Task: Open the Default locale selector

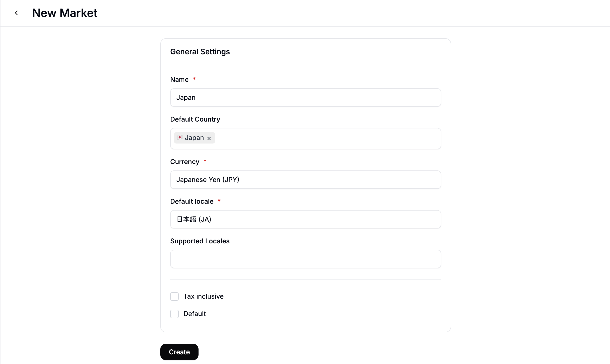Action: point(305,219)
